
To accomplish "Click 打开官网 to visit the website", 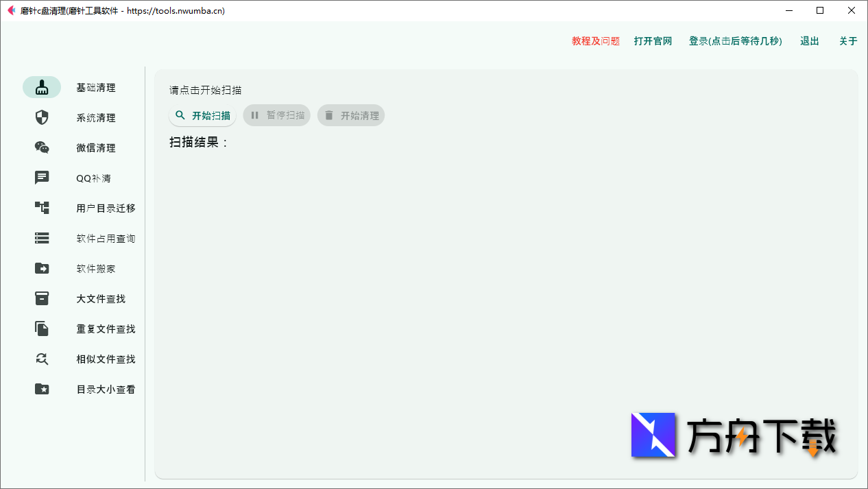I will click(x=652, y=41).
